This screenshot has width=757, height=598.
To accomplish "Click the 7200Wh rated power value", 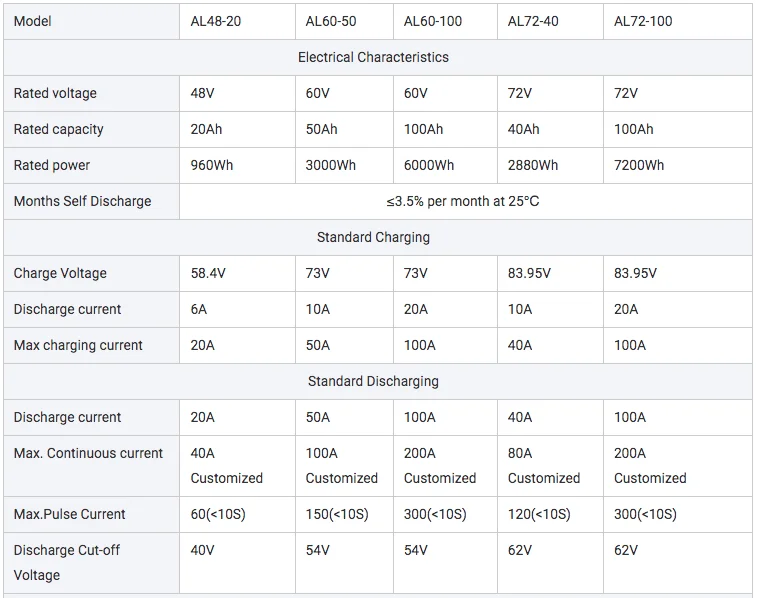I will click(x=639, y=165).
